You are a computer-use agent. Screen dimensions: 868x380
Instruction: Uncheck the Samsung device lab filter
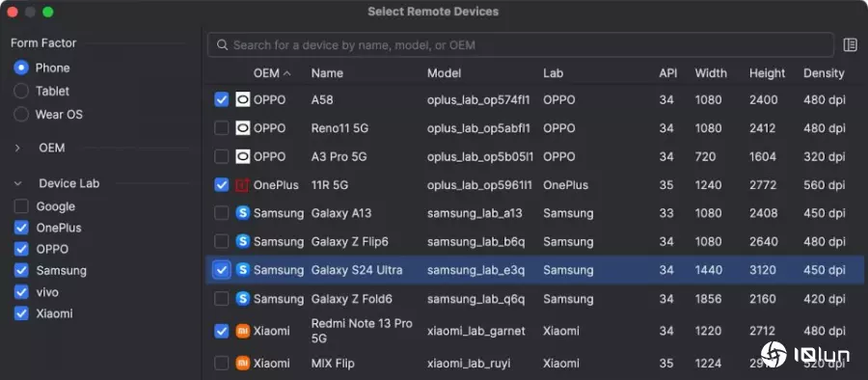tap(21, 271)
